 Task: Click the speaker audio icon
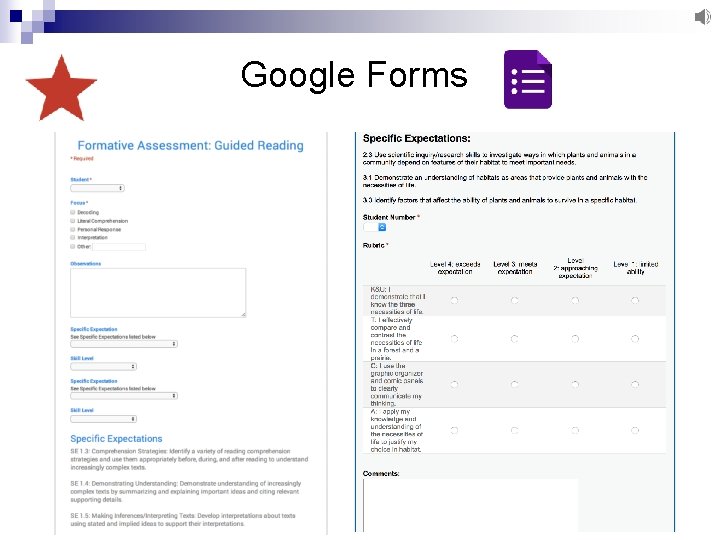coord(703,17)
